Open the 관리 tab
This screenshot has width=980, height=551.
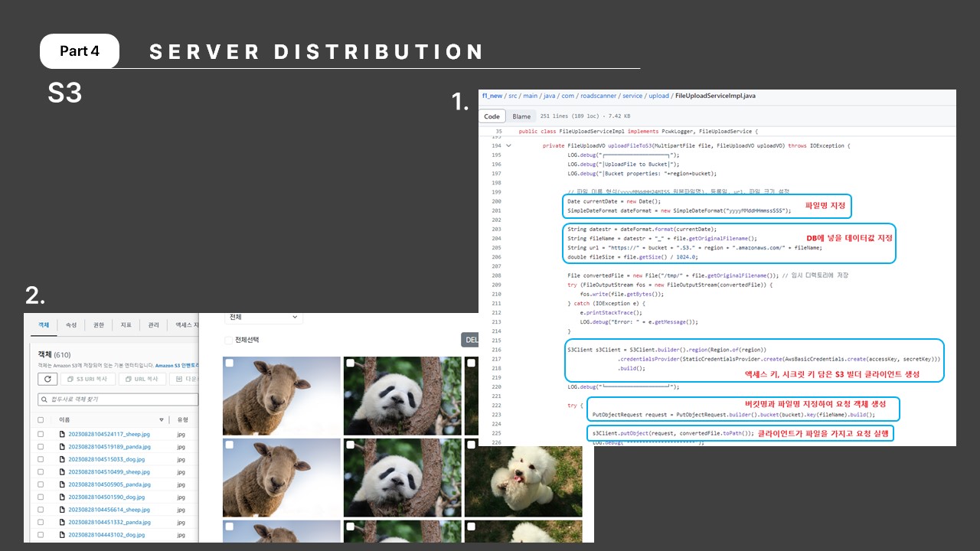154,325
